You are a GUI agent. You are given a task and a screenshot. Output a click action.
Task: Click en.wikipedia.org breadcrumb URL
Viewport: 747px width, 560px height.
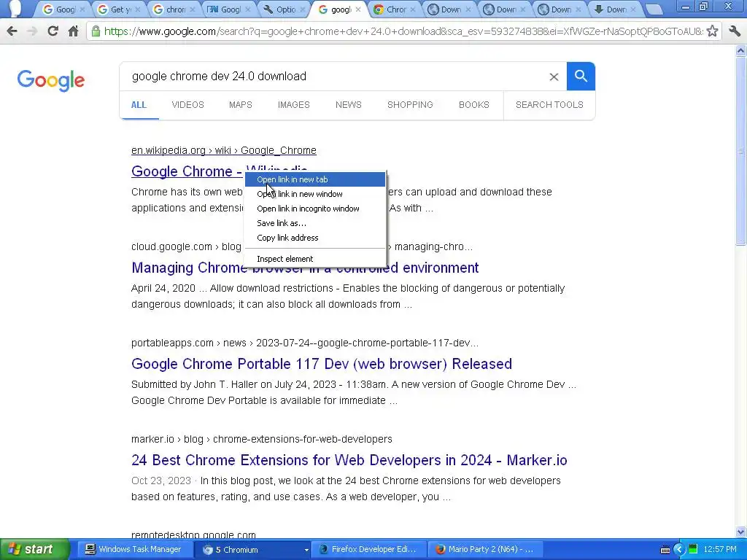(224, 150)
